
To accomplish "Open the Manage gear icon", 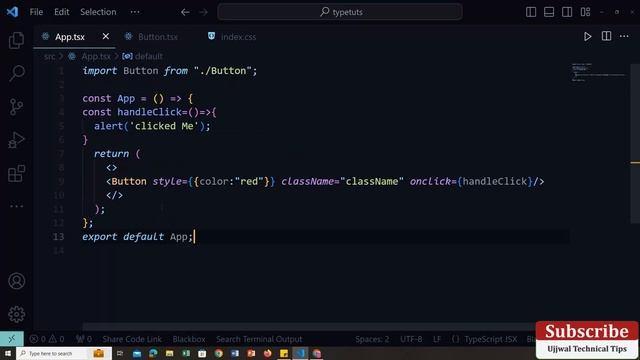I will (x=16, y=314).
